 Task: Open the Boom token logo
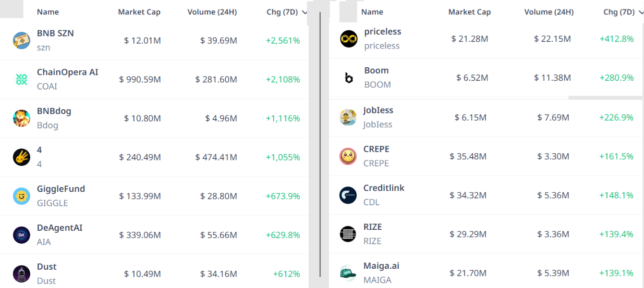(349, 78)
